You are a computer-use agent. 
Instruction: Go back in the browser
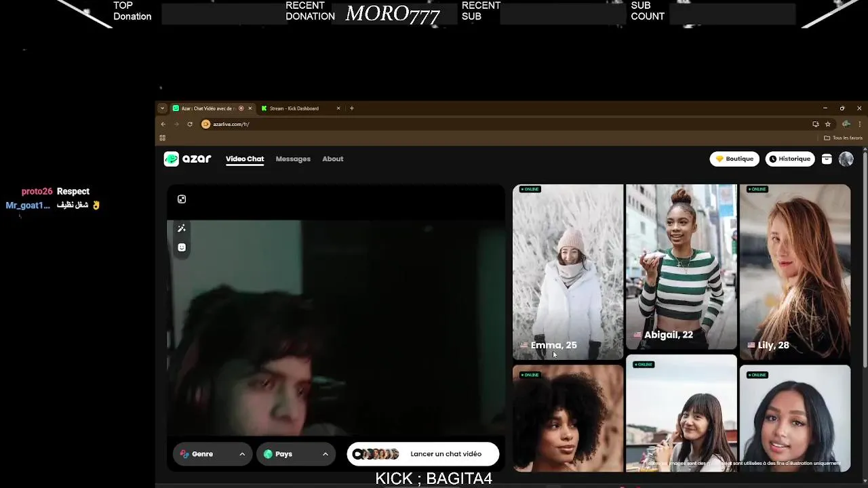(163, 124)
